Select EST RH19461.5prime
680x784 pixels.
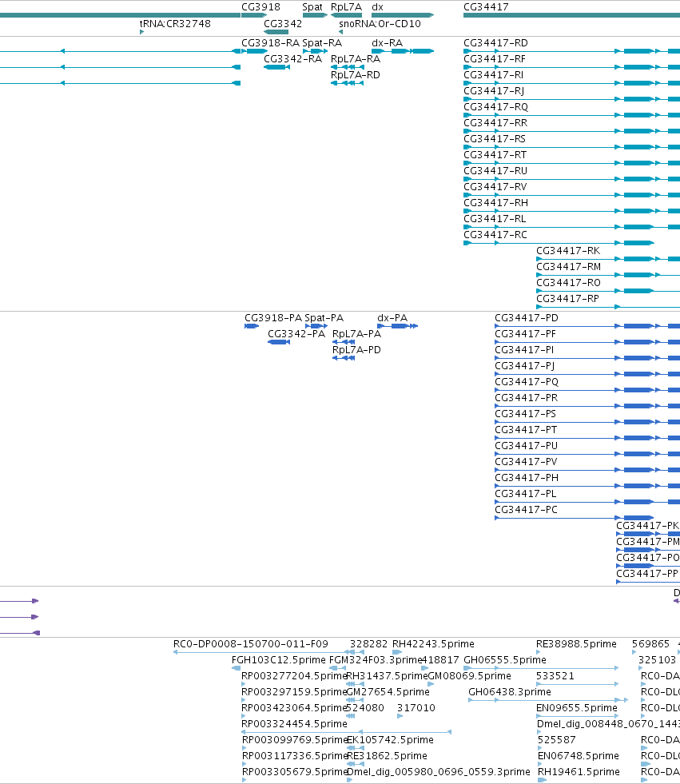[x=579, y=772]
